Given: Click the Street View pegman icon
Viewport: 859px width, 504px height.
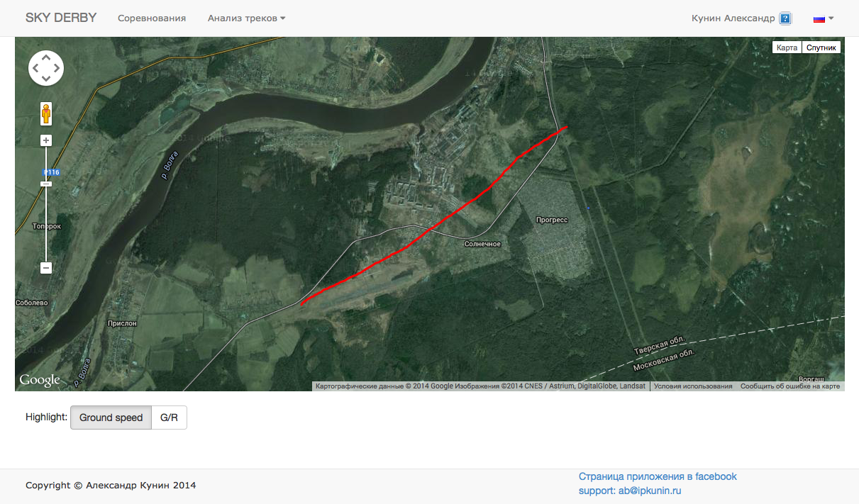Looking at the screenshot, I should (x=46, y=113).
